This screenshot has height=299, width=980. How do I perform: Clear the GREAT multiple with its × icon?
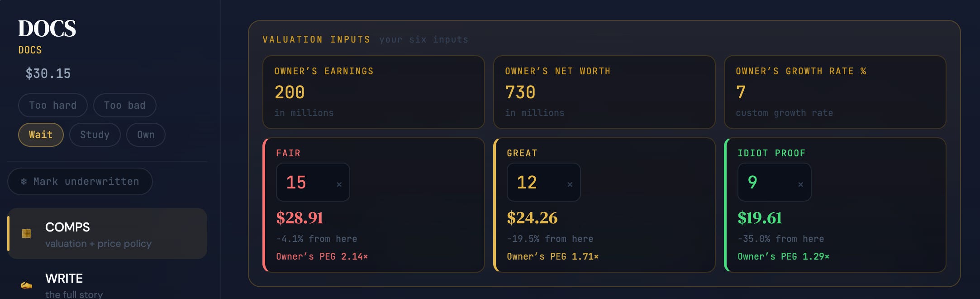coord(570,184)
